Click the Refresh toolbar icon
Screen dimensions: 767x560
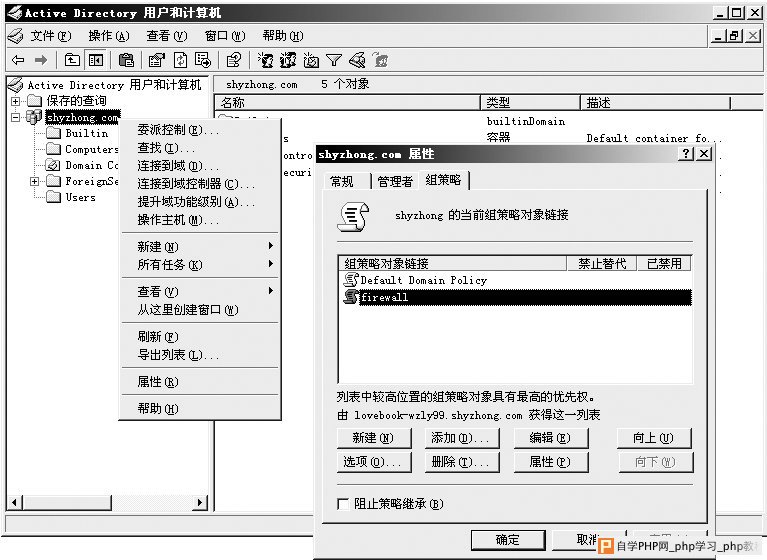pos(180,60)
